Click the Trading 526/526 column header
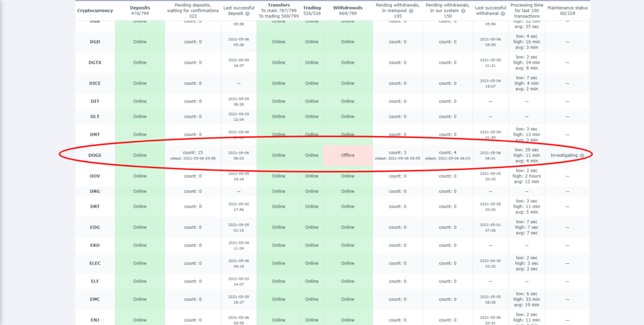Image resolution: width=644 pixels, height=325 pixels. (x=312, y=11)
